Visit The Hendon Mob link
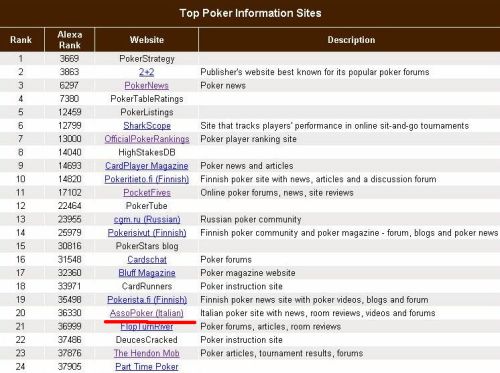Viewport: 500px width, 373px height. 147,353
